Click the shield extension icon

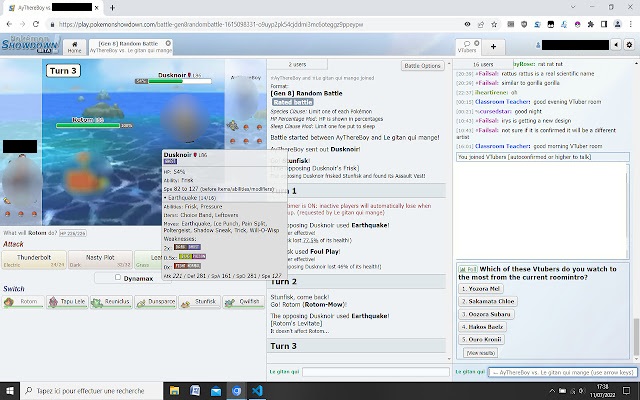524,24
